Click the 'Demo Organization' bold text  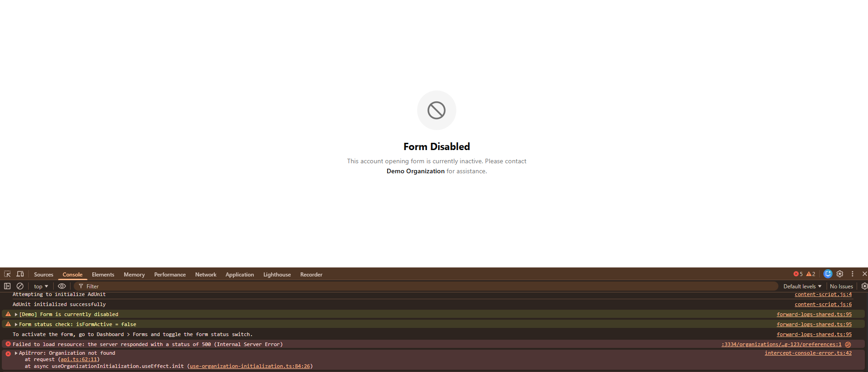(415, 171)
